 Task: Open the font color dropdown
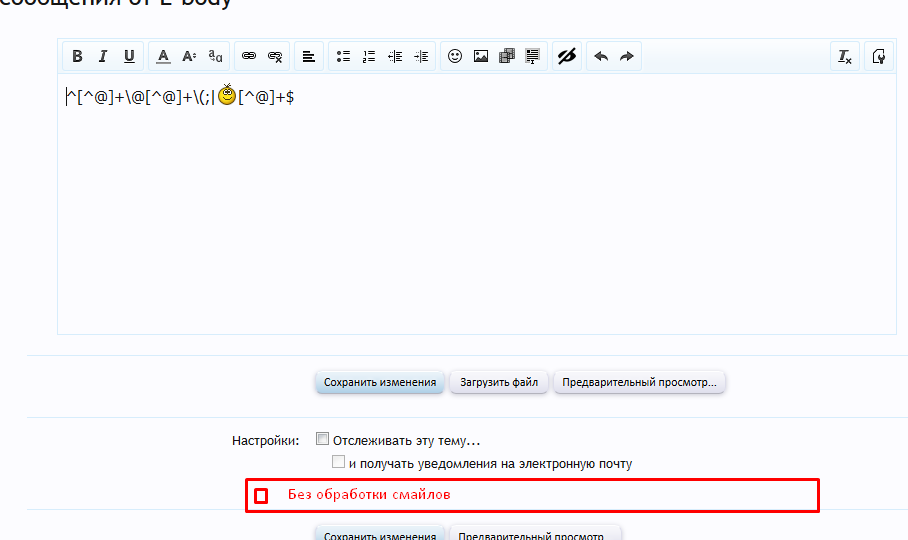(x=163, y=57)
